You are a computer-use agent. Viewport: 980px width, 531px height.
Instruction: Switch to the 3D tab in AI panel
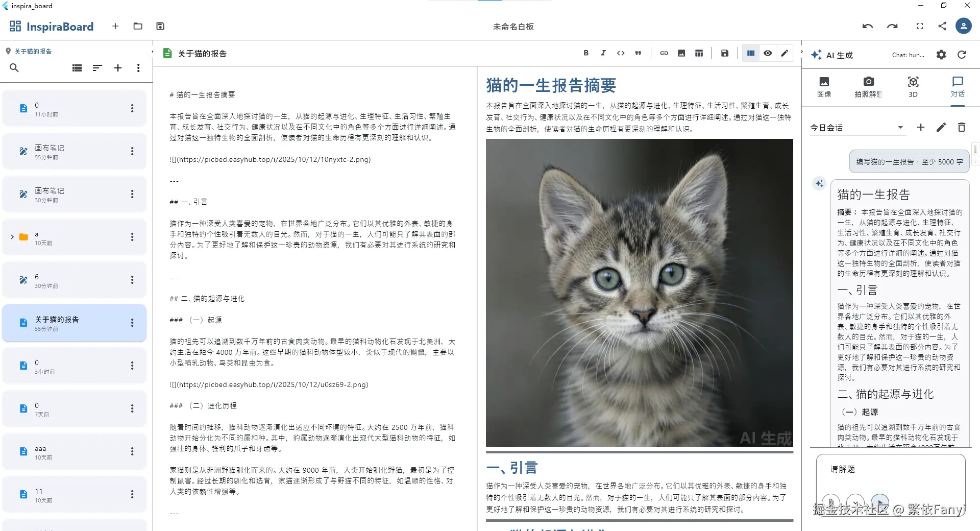tap(913, 86)
